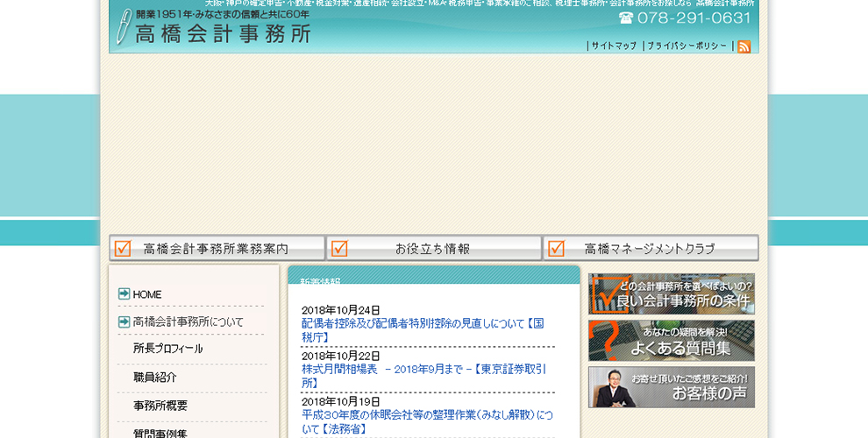Open the プライバシーポリシー link
This screenshot has height=438, width=868.
point(687,46)
